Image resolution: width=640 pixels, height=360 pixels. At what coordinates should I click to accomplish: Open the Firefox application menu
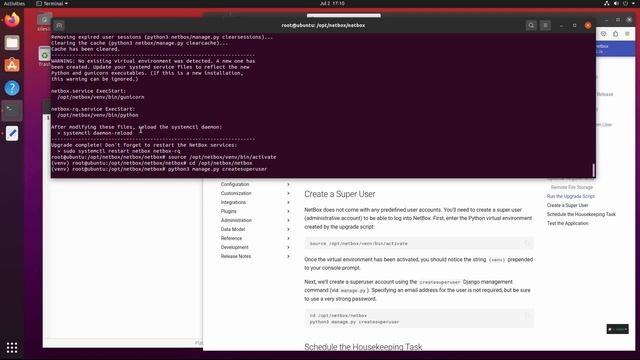click(x=627, y=34)
